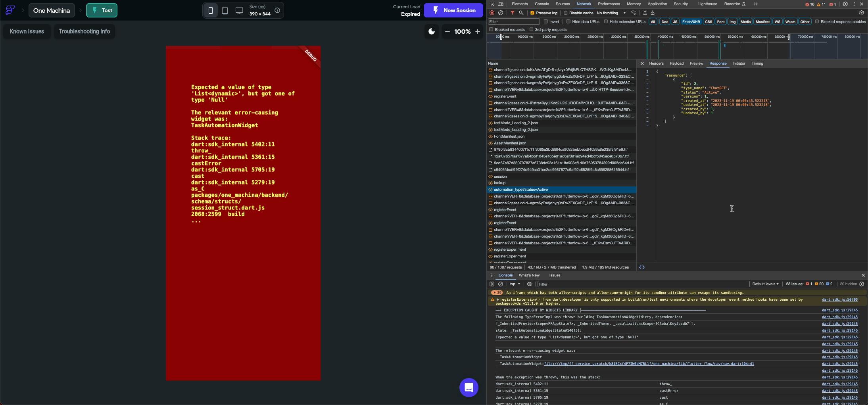Image resolution: width=868 pixels, height=405 pixels.
Task: Open the network search magnifier
Action: click(x=521, y=13)
